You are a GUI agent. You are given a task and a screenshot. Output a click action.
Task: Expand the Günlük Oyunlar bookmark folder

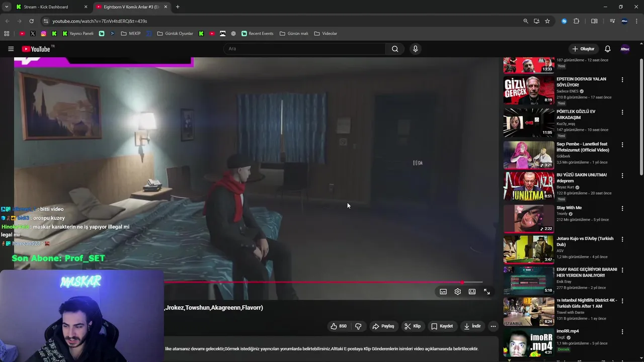click(x=175, y=34)
